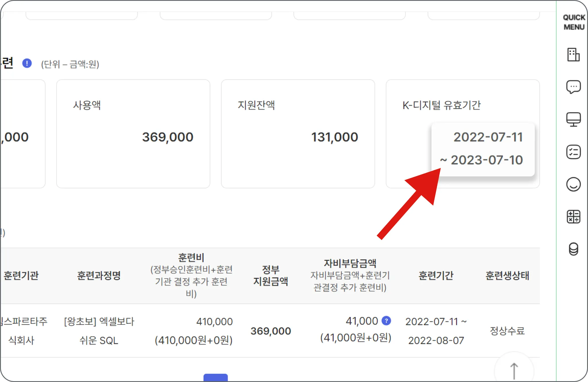The height and width of the screenshot is (382, 588).
Task: Click the blue question mark beside 41,000
Action: pyautogui.click(x=386, y=321)
